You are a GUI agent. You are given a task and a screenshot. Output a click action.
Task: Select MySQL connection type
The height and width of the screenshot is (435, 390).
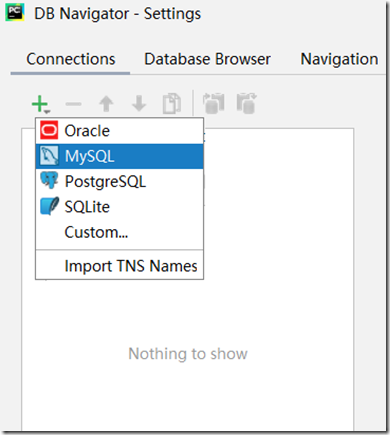(x=119, y=156)
